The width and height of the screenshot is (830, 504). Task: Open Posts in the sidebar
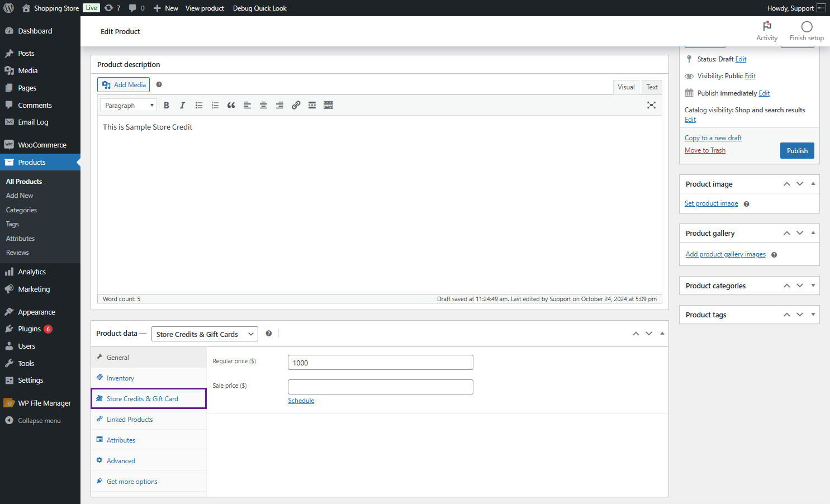(40, 53)
